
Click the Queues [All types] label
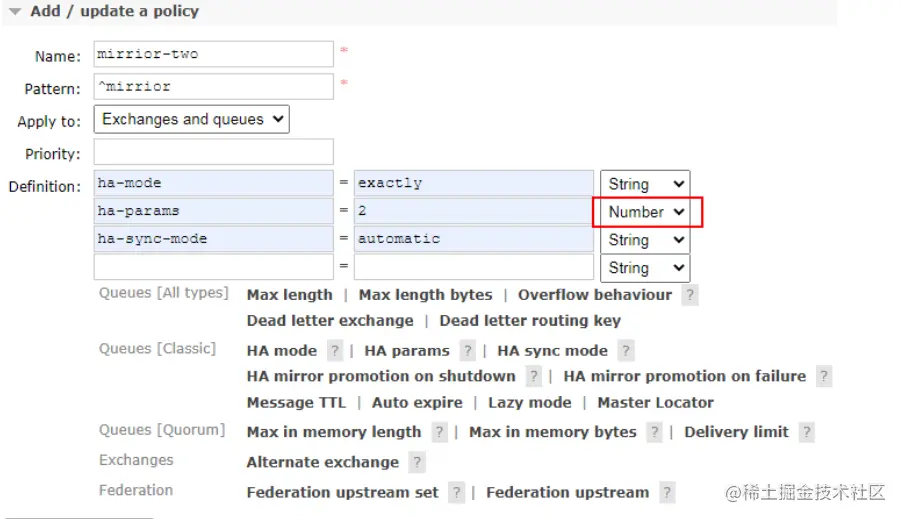tap(163, 293)
